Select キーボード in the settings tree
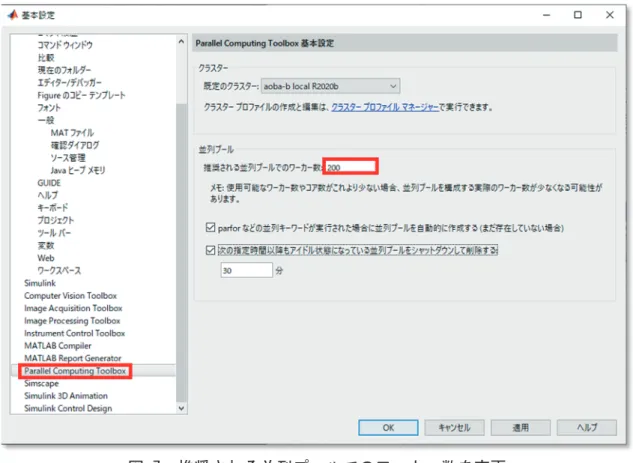 point(52,207)
